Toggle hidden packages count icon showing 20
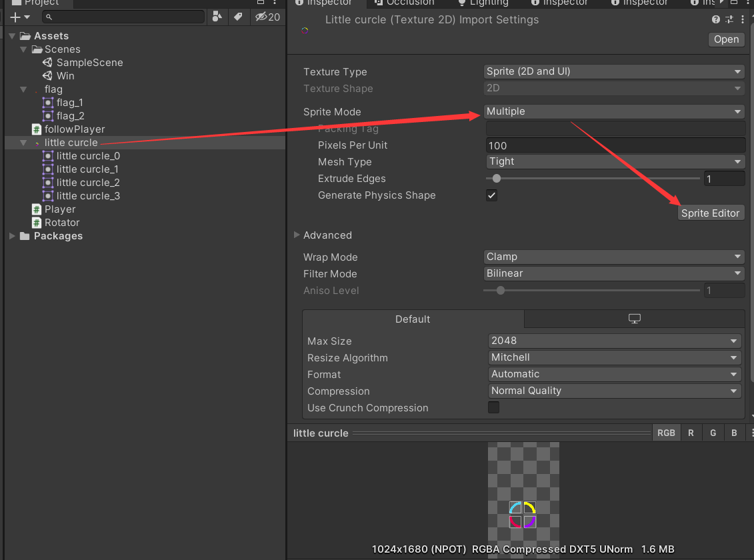 (x=267, y=17)
